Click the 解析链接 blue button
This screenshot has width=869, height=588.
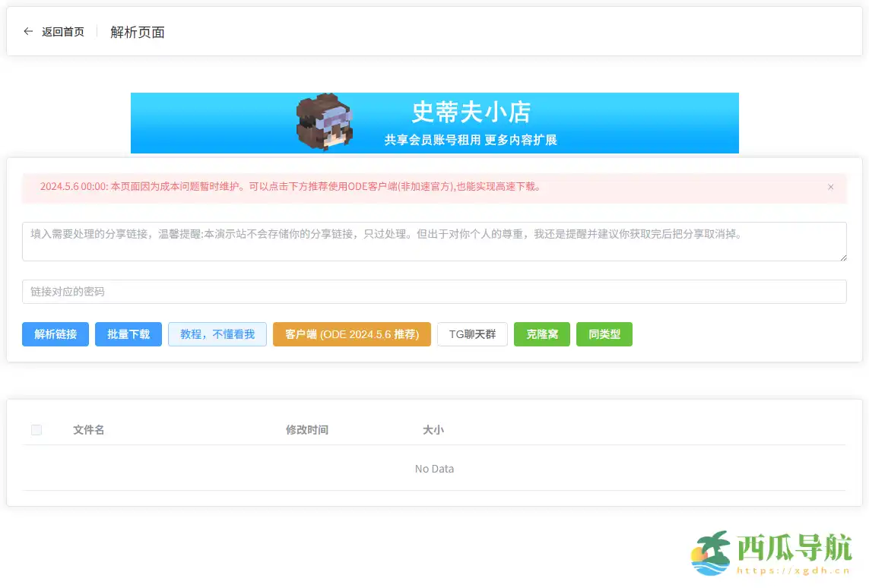(55, 334)
